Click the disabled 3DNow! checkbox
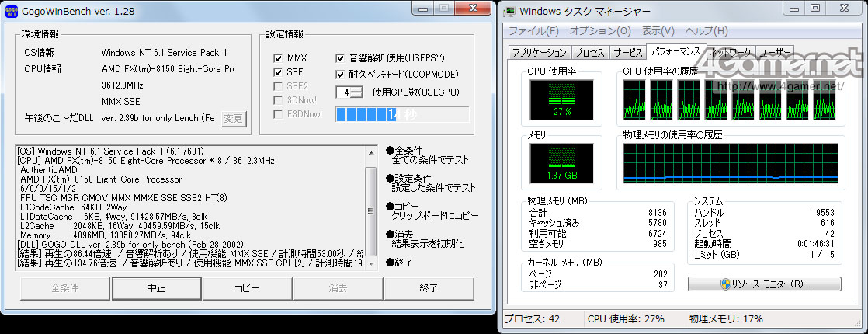868x334 pixels. (279, 100)
